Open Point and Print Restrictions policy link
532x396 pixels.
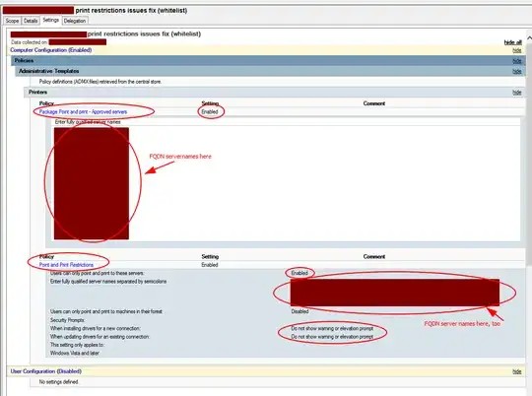(x=66, y=265)
